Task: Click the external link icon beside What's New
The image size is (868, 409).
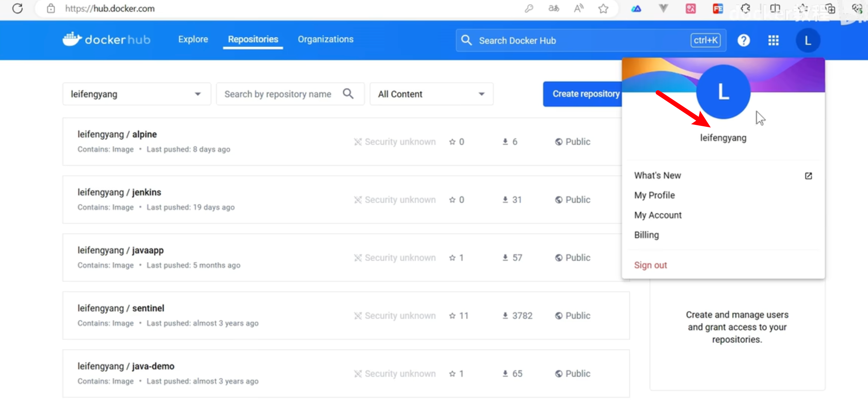Action: [x=808, y=176]
